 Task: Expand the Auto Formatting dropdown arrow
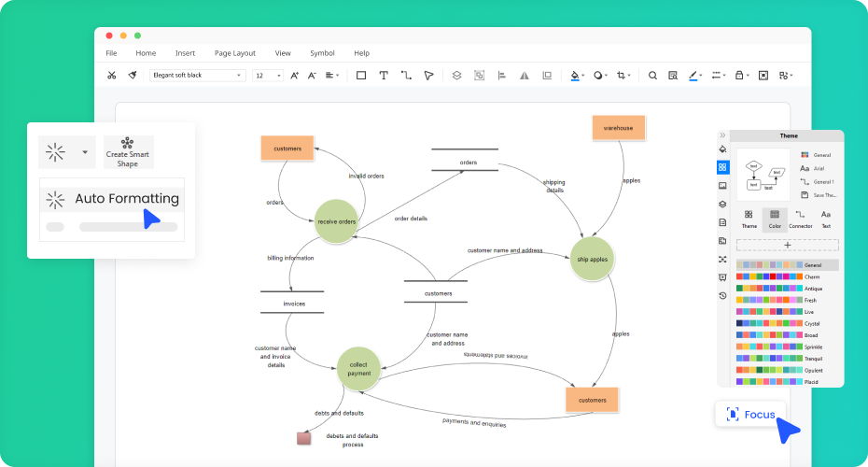click(85, 151)
